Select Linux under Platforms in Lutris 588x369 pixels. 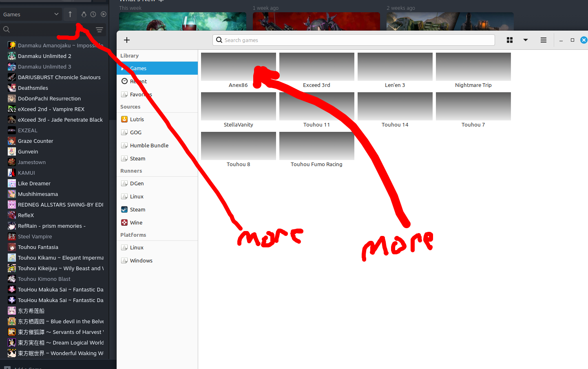coord(157,247)
